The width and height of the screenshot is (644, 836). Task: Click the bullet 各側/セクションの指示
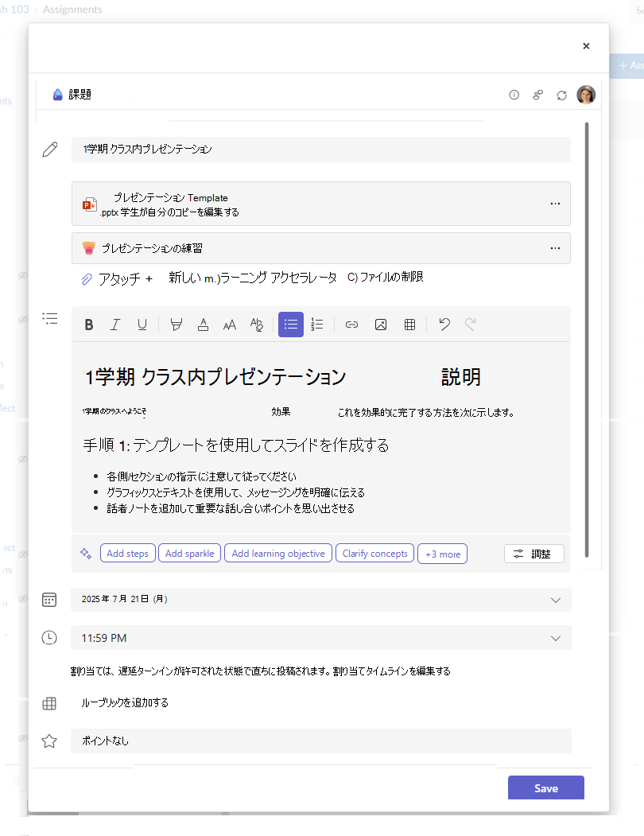coord(201,476)
